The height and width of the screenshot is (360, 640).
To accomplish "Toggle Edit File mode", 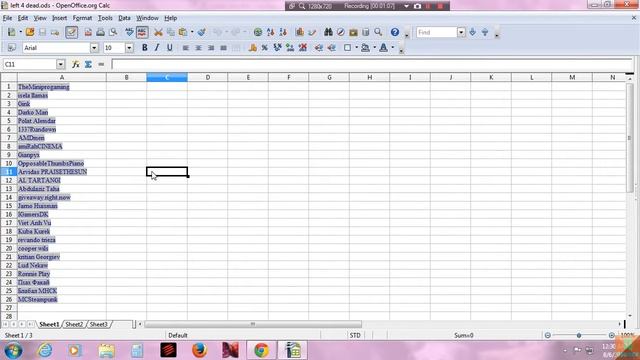I will coord(71,32).
